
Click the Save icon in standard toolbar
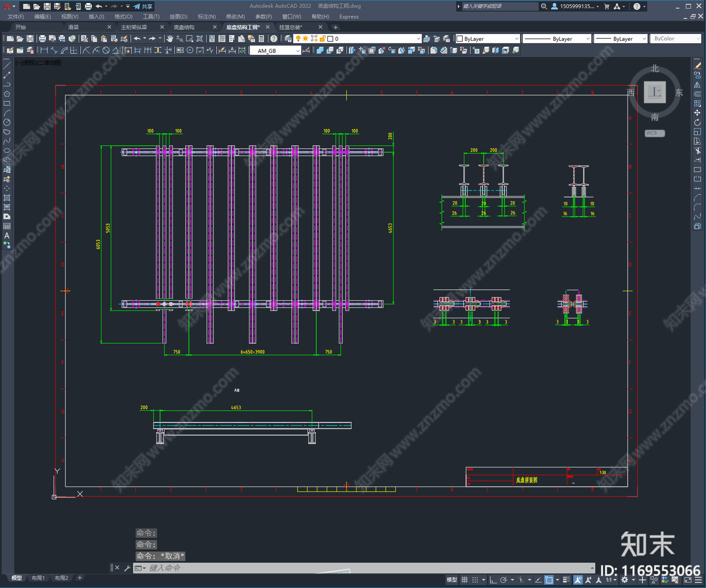coord(30,39)
